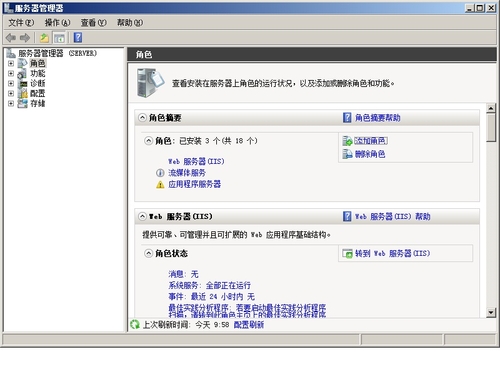Image resolution: width=500 pixels, height=384 pixels.
Task: Collapse the 角色状态 subsection
Action: 148,253
